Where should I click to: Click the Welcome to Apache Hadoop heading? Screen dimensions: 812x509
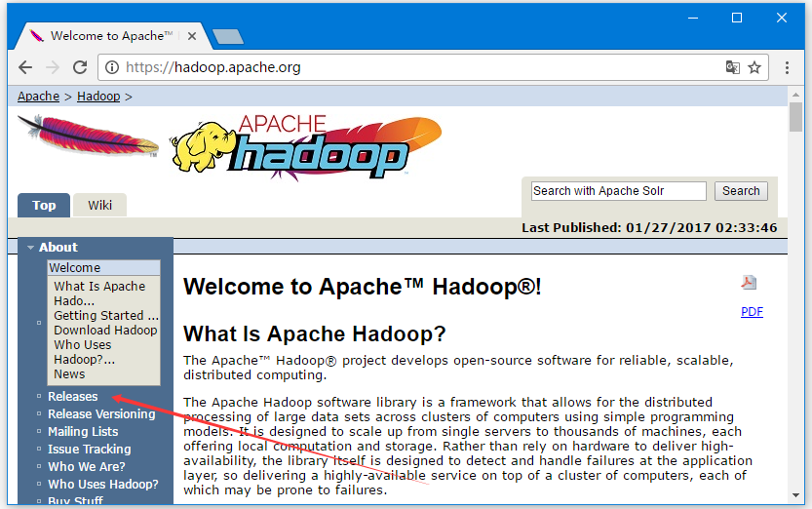click(x=363, y=287)
